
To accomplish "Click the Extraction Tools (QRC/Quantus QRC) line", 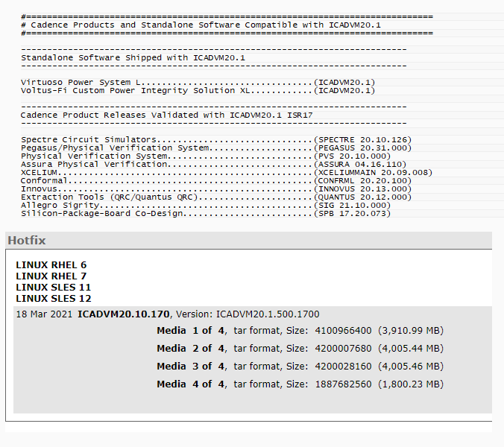I will (x=216, y=197).
